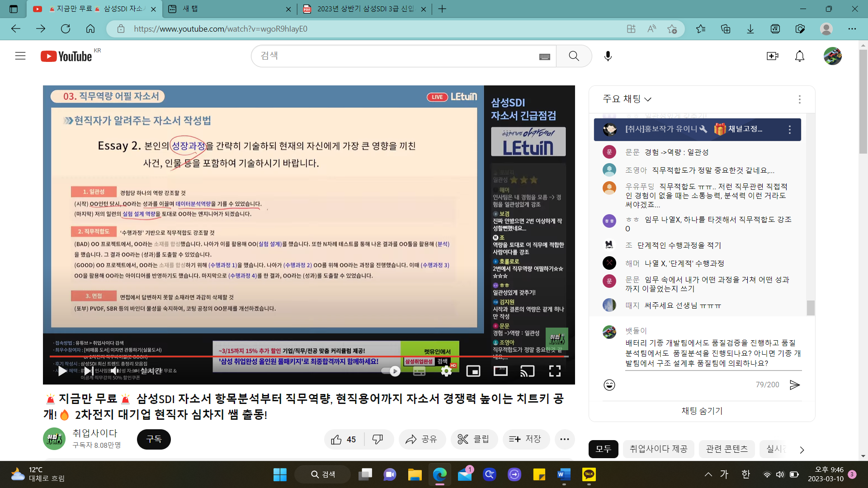Open the emoji picker in chat

609,385
